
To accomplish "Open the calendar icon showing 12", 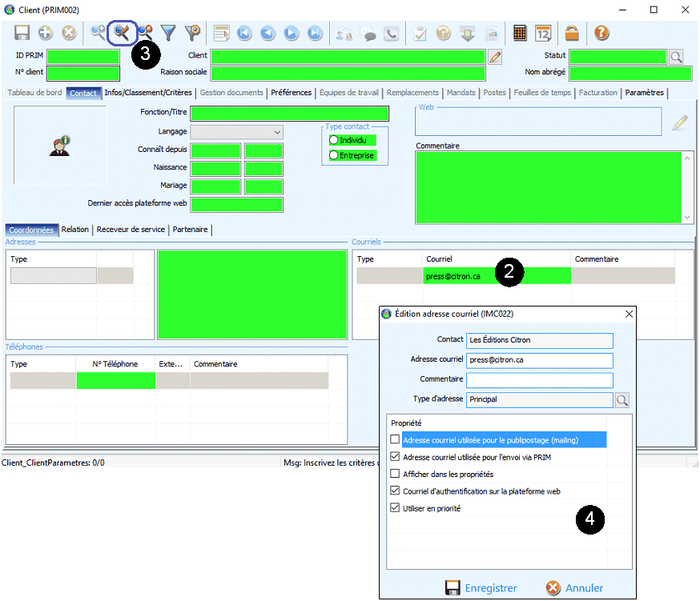I will click(x=543, y=33).
